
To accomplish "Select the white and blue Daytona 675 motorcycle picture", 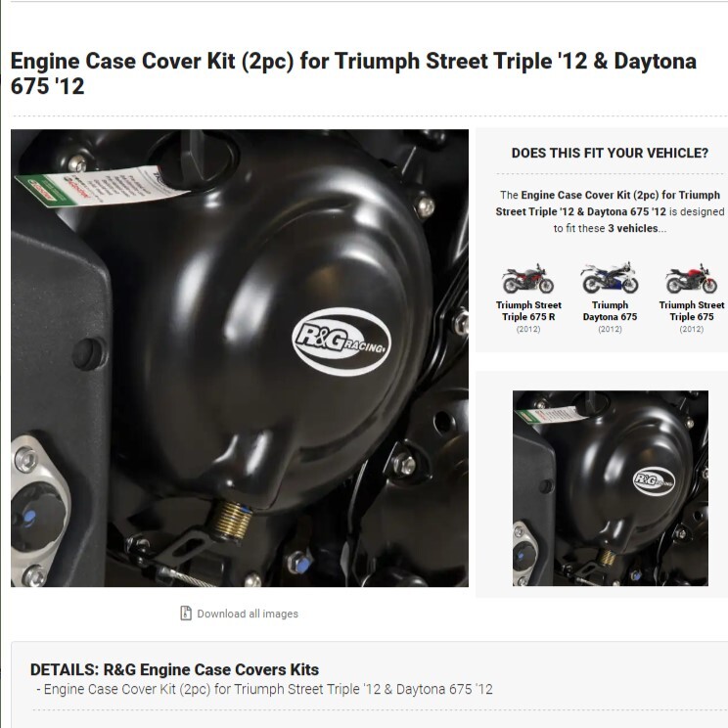I will (610, 278).
